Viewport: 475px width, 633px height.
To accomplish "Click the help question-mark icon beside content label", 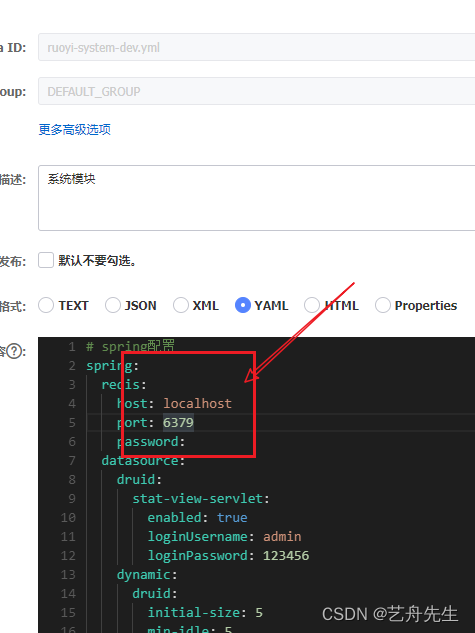I will pyautogui.click(x=15, y=351).
